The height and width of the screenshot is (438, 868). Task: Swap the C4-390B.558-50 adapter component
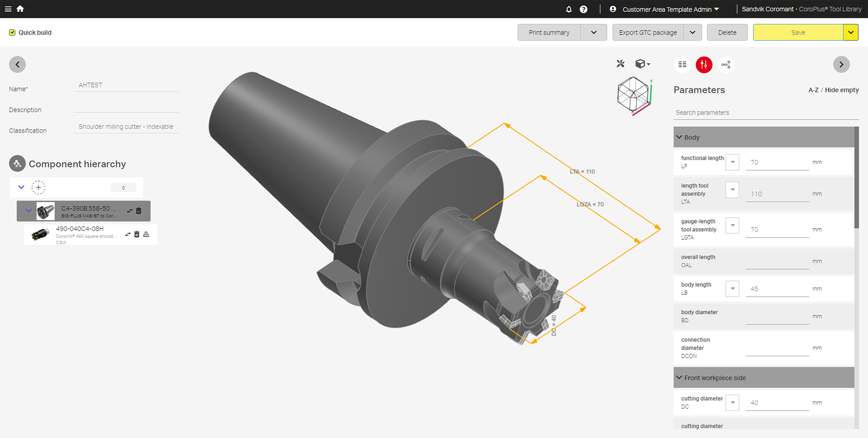tap(130, 211)
